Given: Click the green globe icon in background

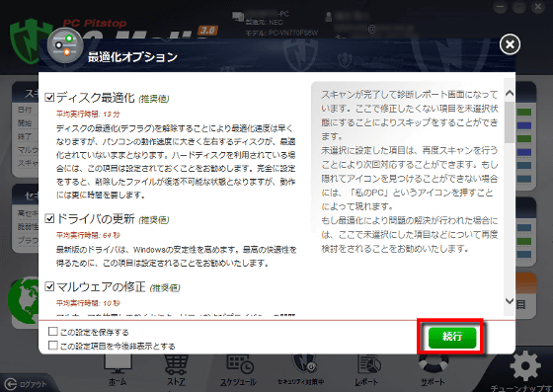Looking at the screenshot, I should pyautogui.click(x=23, y=301).
